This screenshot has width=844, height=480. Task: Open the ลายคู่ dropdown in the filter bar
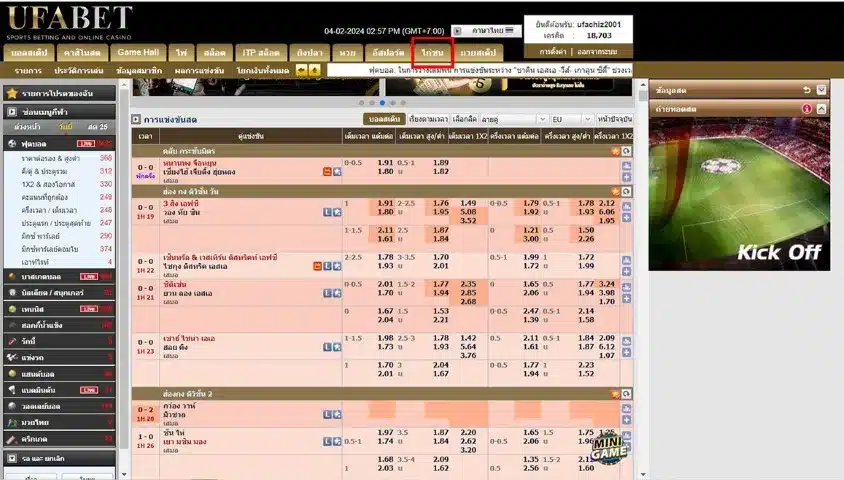pos(514,119)
